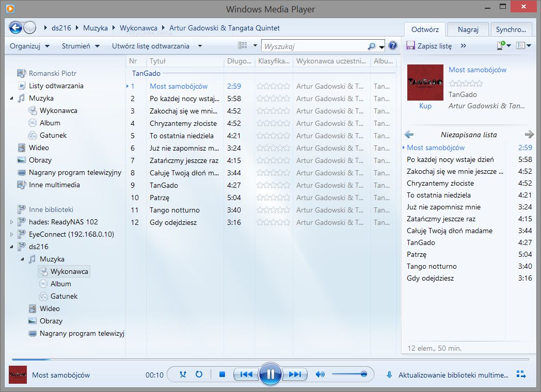
Task: Expand the Utwórz listę odtwarzania dropdown arrow
Action: [x=200, y=46]
